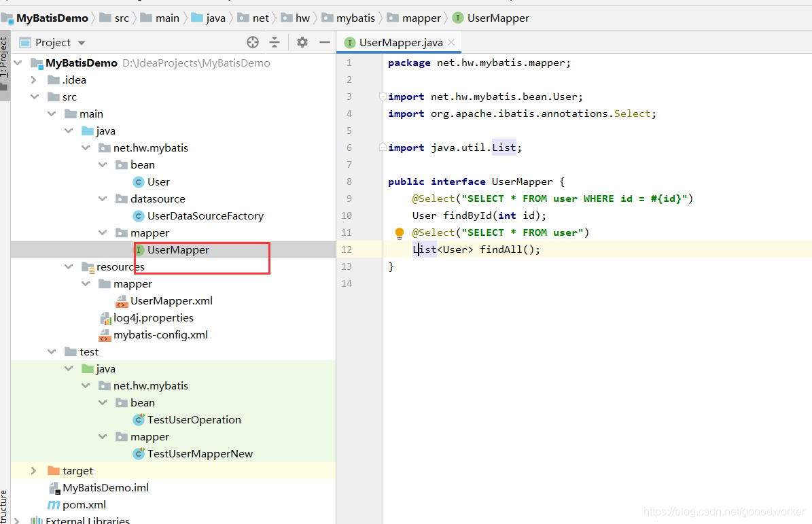This screenshot has height=524, width=812.
Task: Open MyBatisDemo.iml file
Action: (x=105, y=488)
